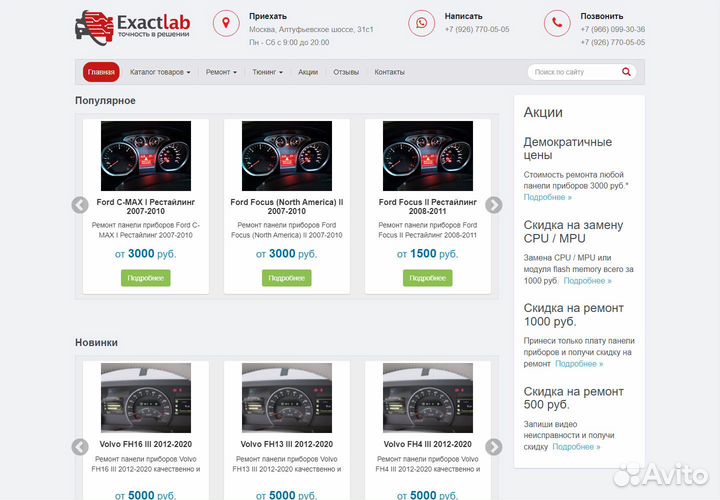Screen dimensions: 720x500
Task: Click Volvo FH16 III 2012-2020 title
Action: point(146,444)
